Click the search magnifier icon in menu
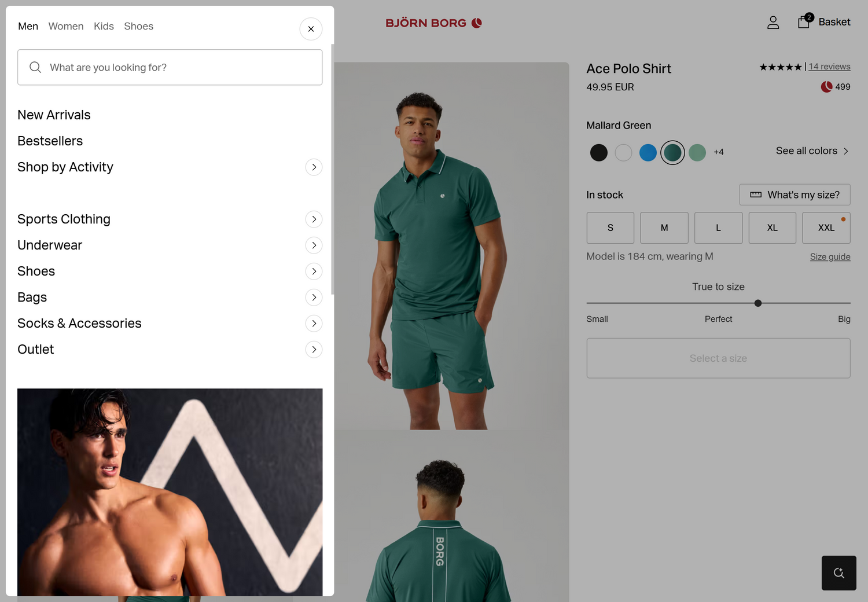The image size is (868, 602). 35,67
